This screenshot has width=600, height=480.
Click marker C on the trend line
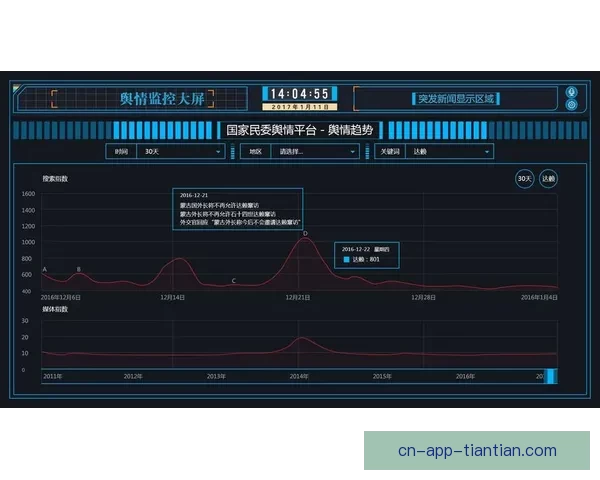pyautogui.click(x=234, y=281)
